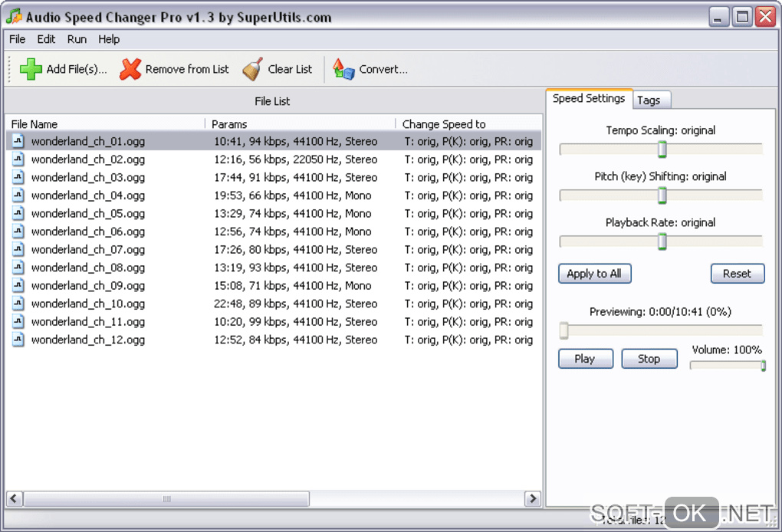Viewport: 782px width, 532px height.
Task: Click file icon of wonderland_ch_03.ogg
Action: pyautogui.click(x=18, y=177)
